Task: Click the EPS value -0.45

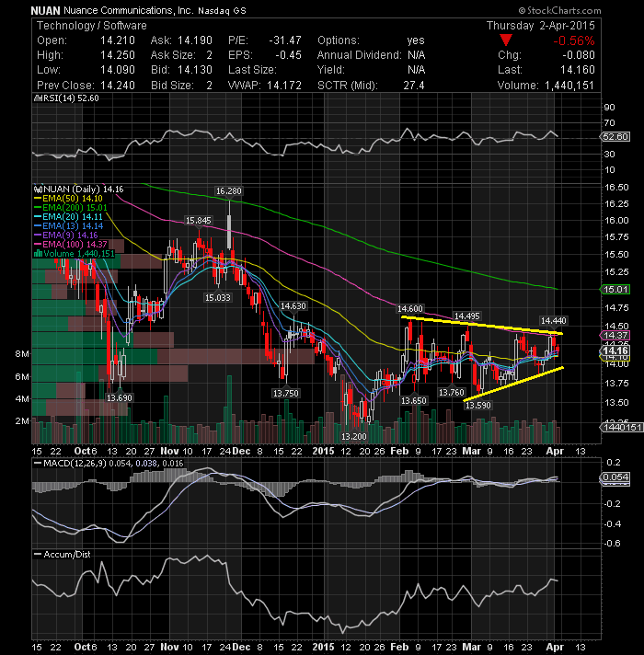Action: (288, 55)
